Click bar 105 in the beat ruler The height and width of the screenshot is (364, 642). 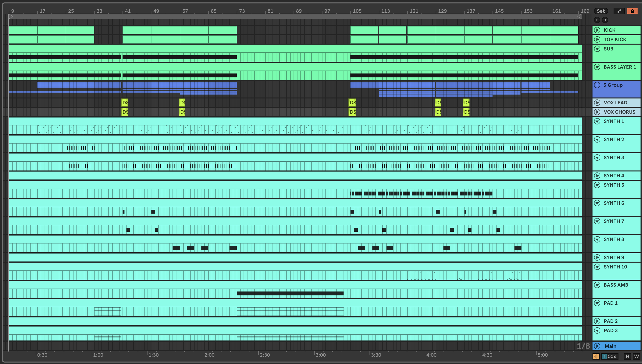click(357, 11)
